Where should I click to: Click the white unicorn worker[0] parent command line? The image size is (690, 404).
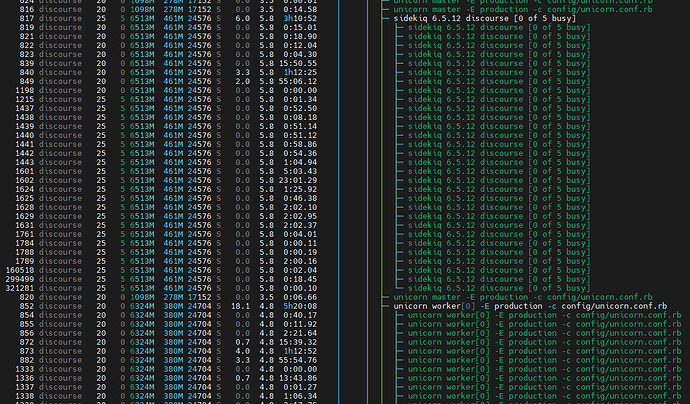[x=530, y=306]
